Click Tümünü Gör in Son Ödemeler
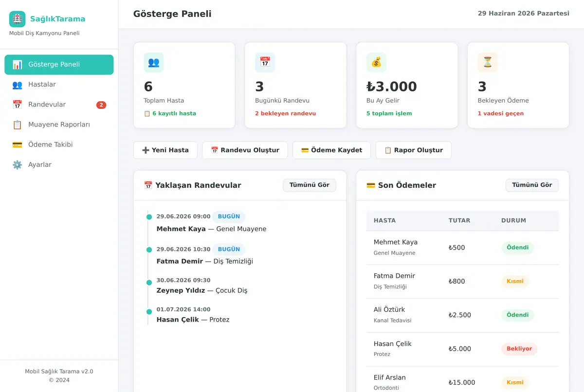Screen dimensions: 584x392 532,185
